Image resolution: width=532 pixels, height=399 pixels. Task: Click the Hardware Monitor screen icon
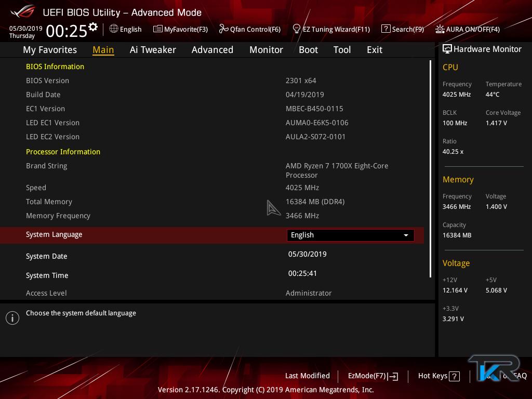click(x=447, y=49)
